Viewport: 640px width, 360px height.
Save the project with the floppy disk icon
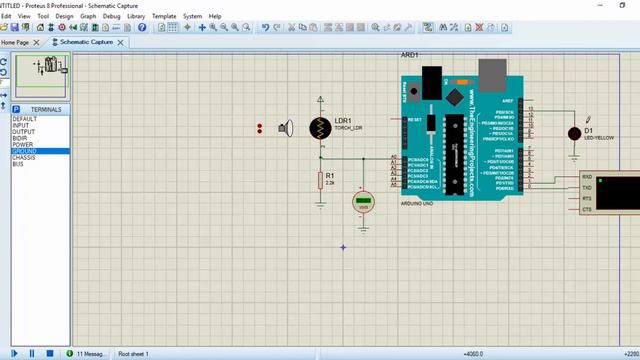click(15, 27)
